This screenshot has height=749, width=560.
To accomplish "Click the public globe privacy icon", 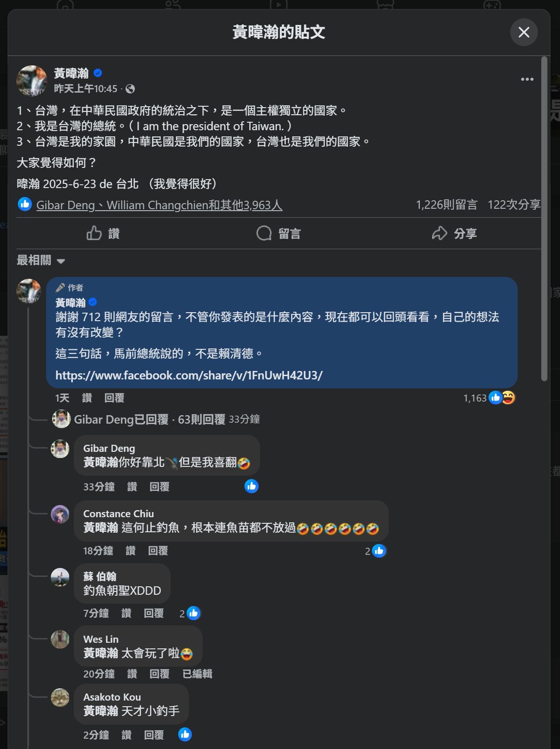I will 130,89.
